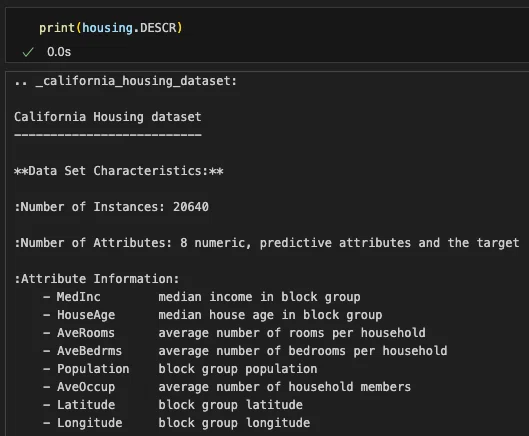529x436 pixels.
Task: Click the AveBedrms attribute name
Action: pyautogui.click(x=89, y=351)
